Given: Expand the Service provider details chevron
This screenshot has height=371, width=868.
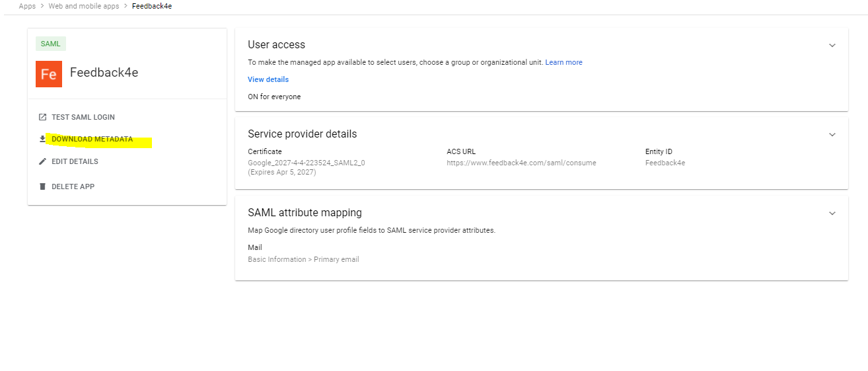Looking at the screenshot, I should click(x=832, y=134).
